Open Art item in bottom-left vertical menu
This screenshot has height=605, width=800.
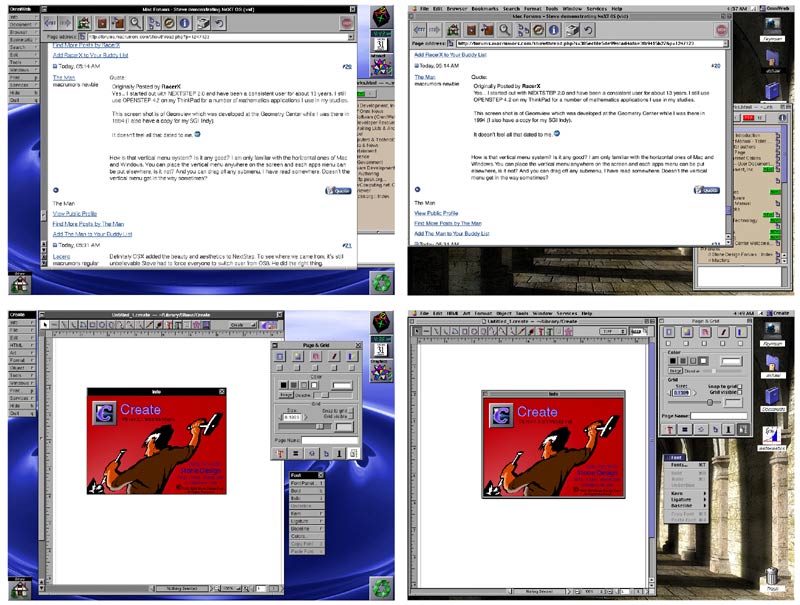point(22,352)
